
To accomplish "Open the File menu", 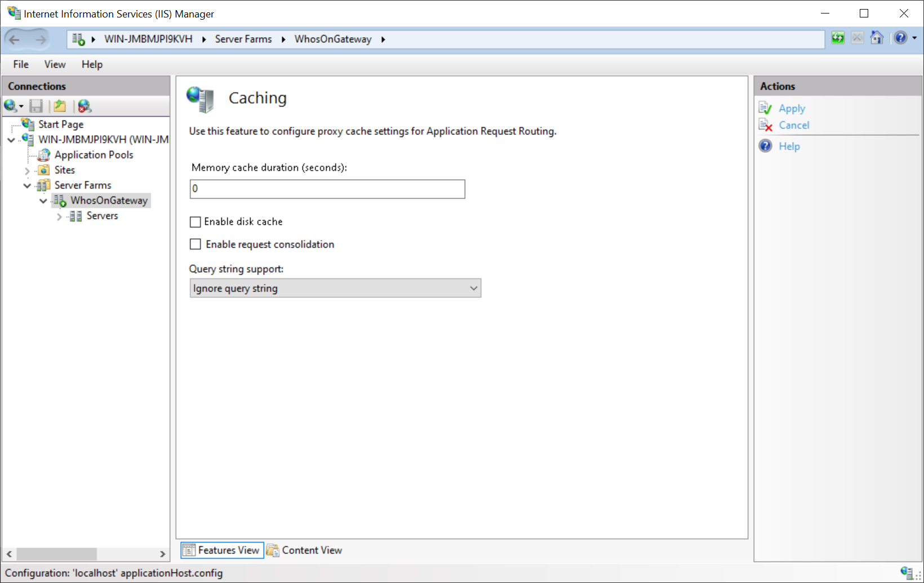I will (x=21, y=64).
